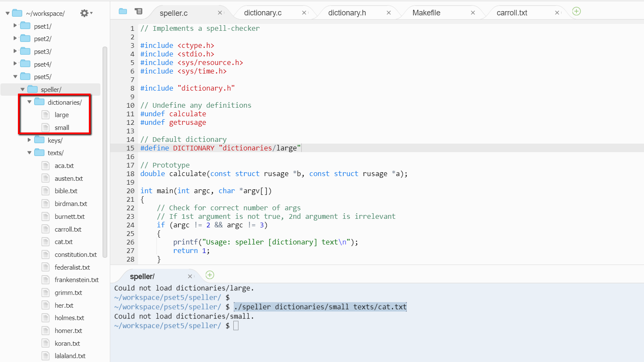Collapse the speller/ folder arrow
Image resolution: width=644 pixels, height=362 pixels.
coord(22,89)
